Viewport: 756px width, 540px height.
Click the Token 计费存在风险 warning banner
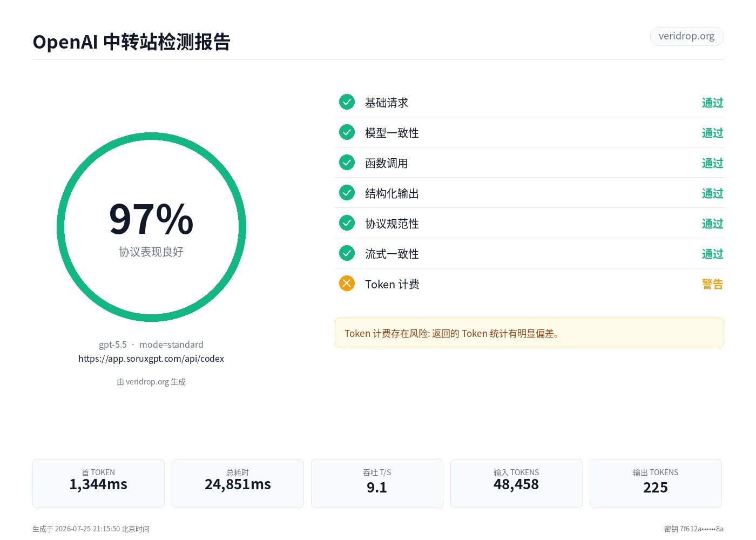click(x=529, y=333)
